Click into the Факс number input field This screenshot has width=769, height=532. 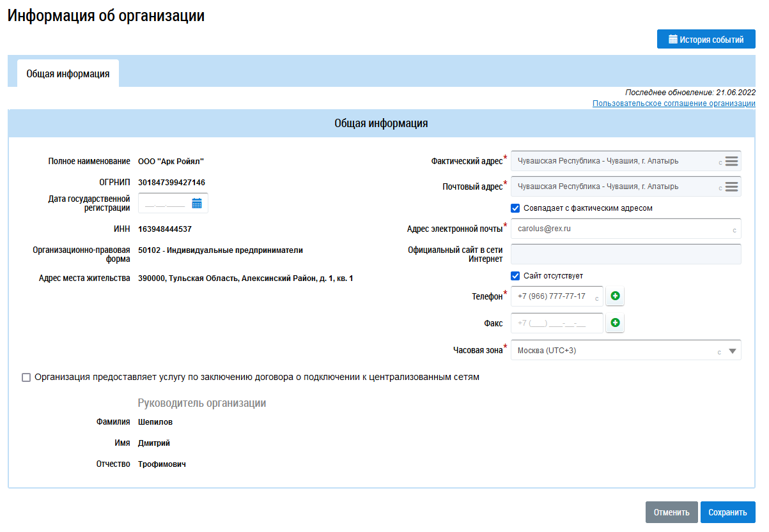[556, 323]
